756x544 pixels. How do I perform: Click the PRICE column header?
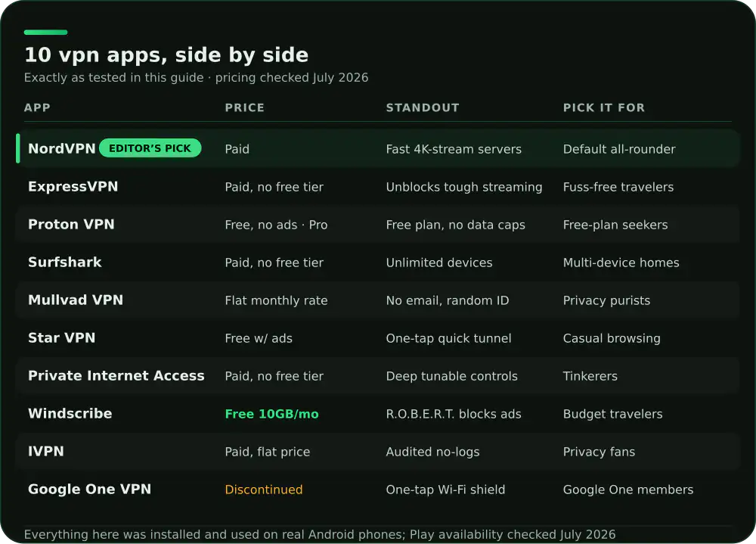click(244, 107)
